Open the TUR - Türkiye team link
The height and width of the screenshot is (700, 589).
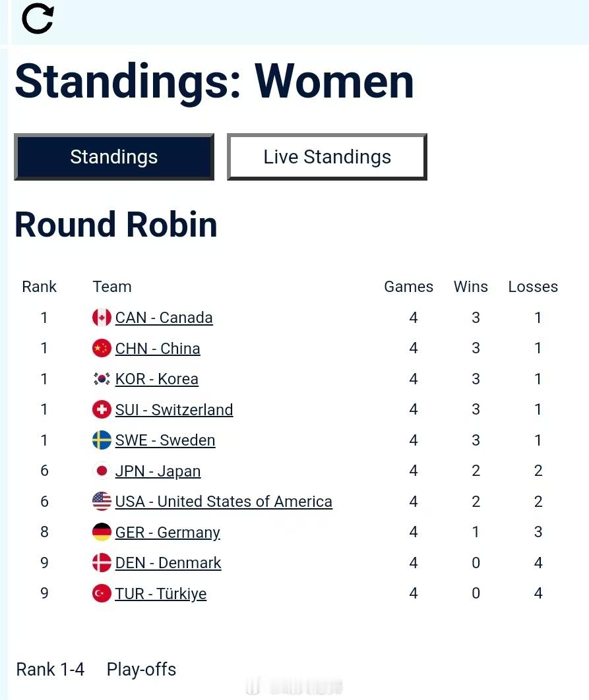coord(161,593)
